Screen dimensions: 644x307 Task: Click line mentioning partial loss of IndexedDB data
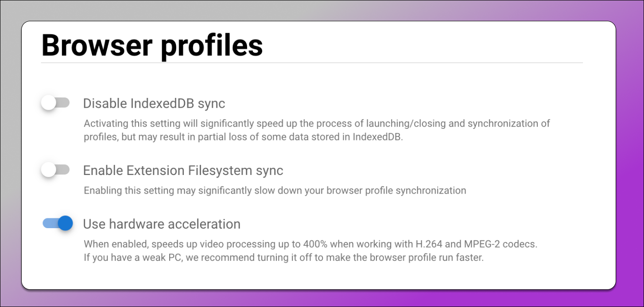point(243,137)
